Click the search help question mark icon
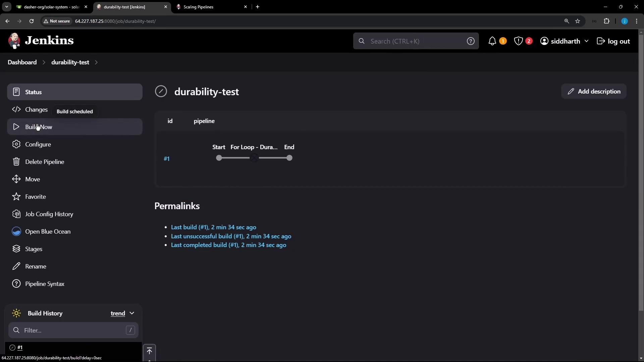644x362 pixels. pos(471,41)
